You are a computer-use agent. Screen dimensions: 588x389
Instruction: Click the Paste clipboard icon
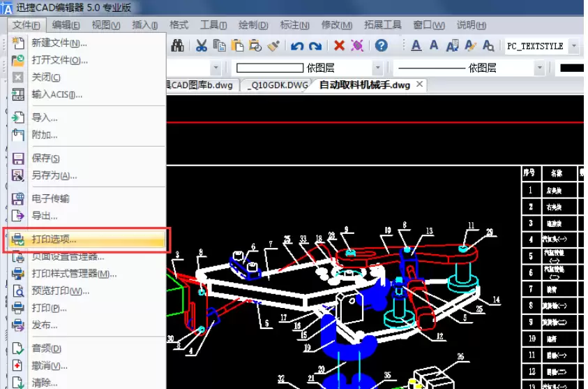(x=237, y=46)
